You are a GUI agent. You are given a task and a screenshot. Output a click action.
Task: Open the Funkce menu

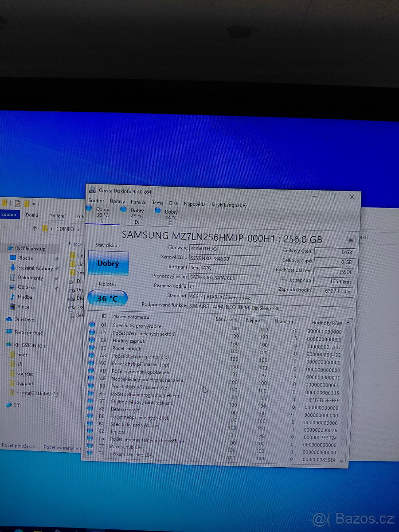[138, 202]
